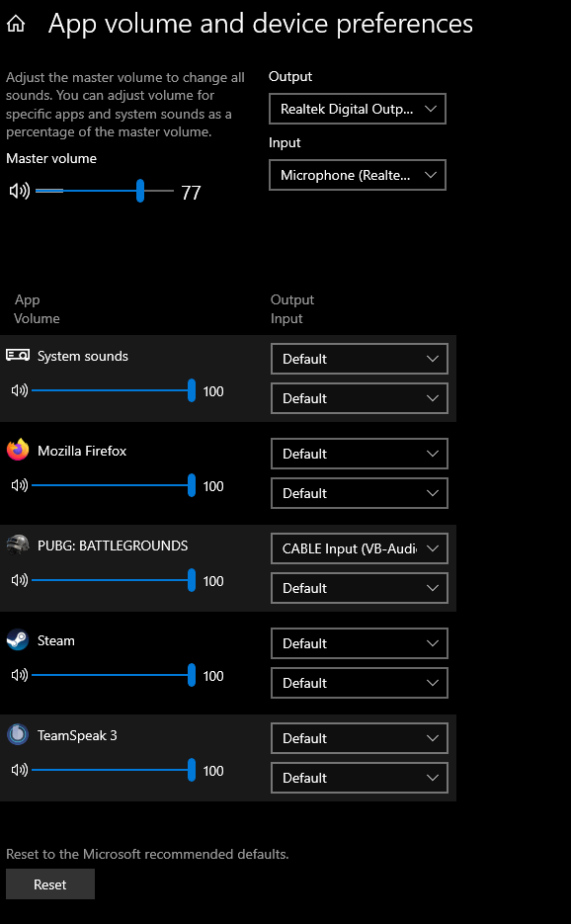Open TeamSpeak 3's input Default dropdown
This screenshot has width=571, height=924.
[359, 778]
